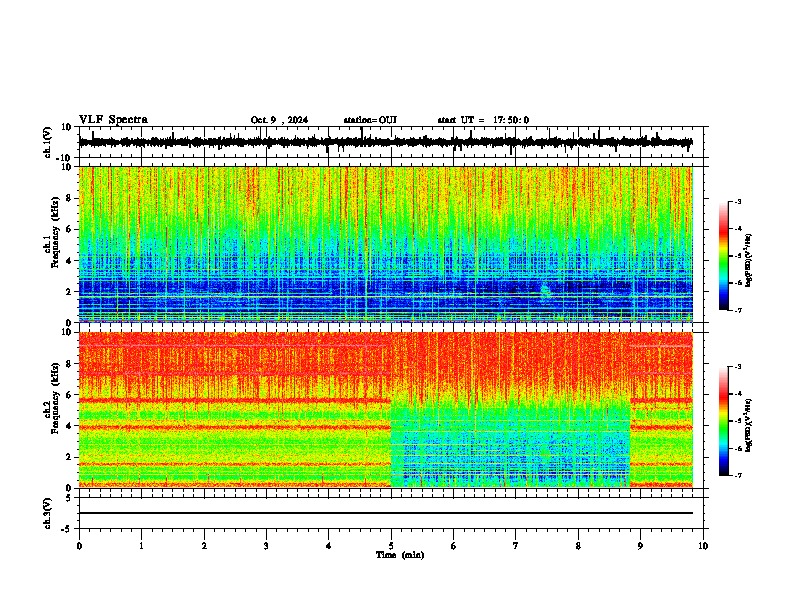This screenshot has width=792, height=612.
Task: Click the time axis tick label "6"
Action: 453,546
